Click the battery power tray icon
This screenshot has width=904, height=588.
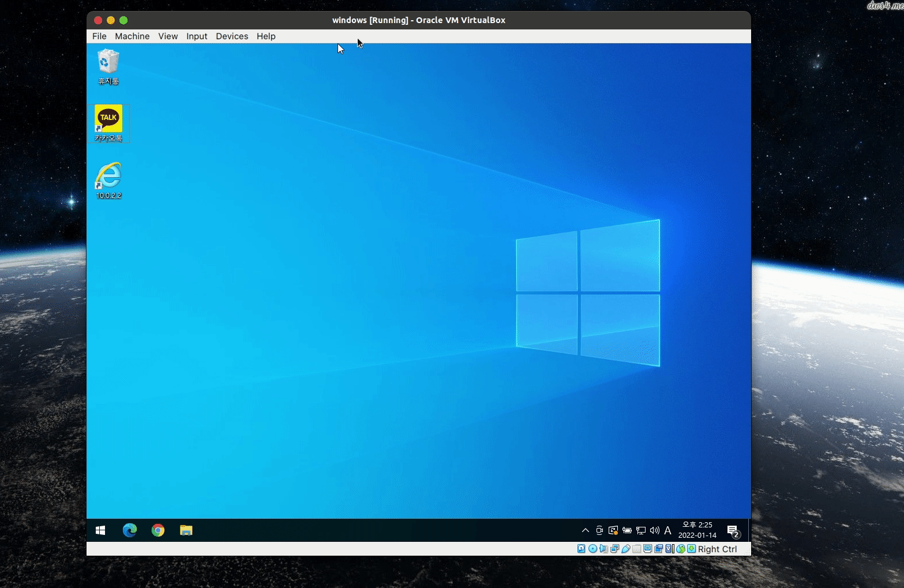pos(627,530)
